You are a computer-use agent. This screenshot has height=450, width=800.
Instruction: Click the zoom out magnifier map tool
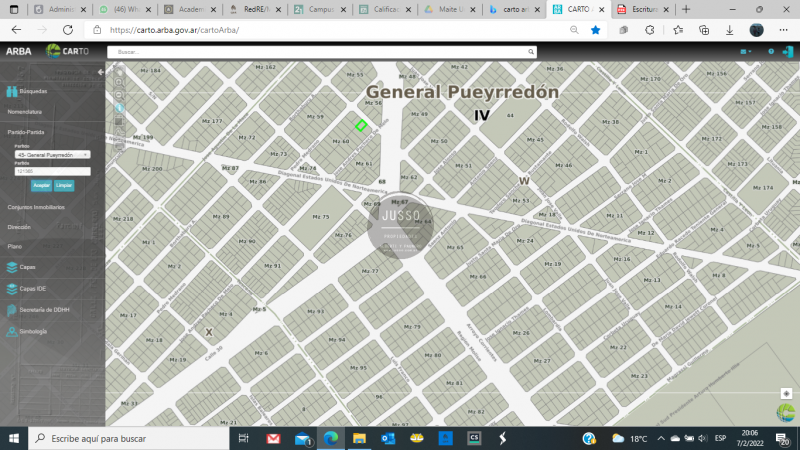click(x=119, y=94)
